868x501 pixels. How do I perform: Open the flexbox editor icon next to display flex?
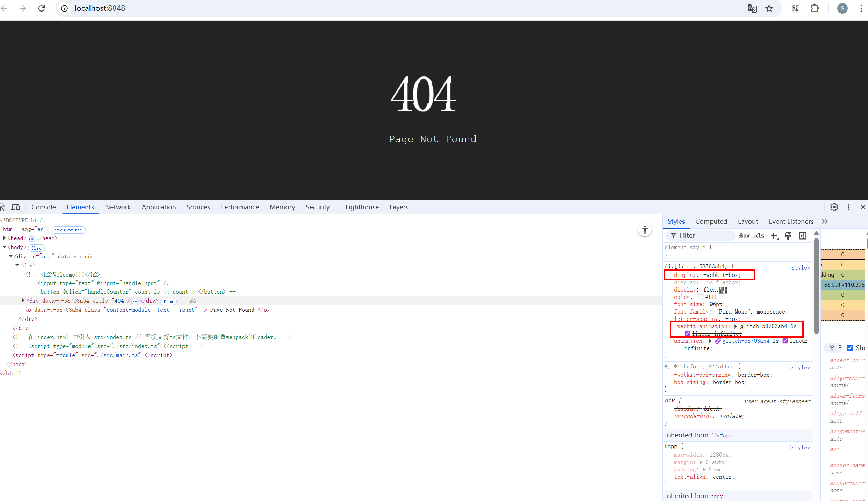point(723,290)
